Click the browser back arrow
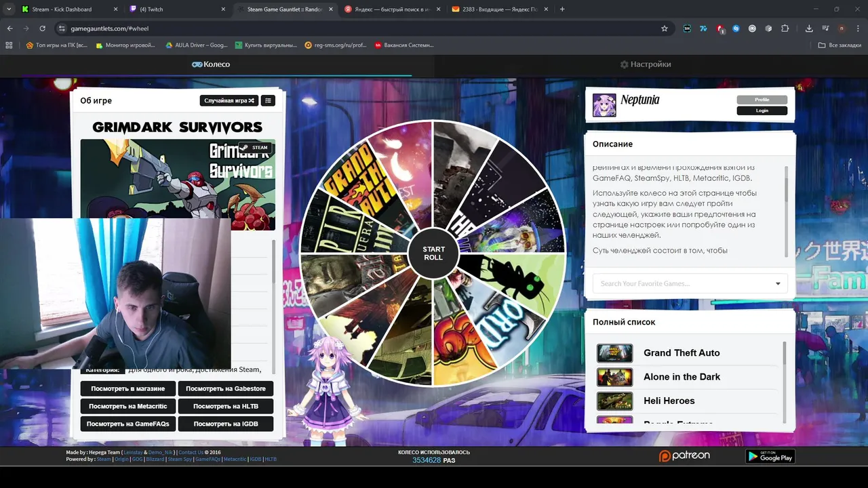Image resolution: width=868 pixels, height=488 pixels. click(9, 28)
